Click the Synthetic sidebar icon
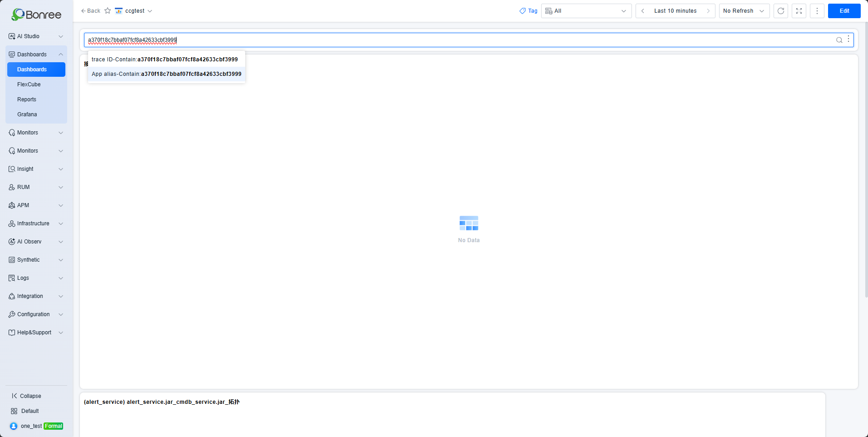868x437 pixels. click(12, 260)
